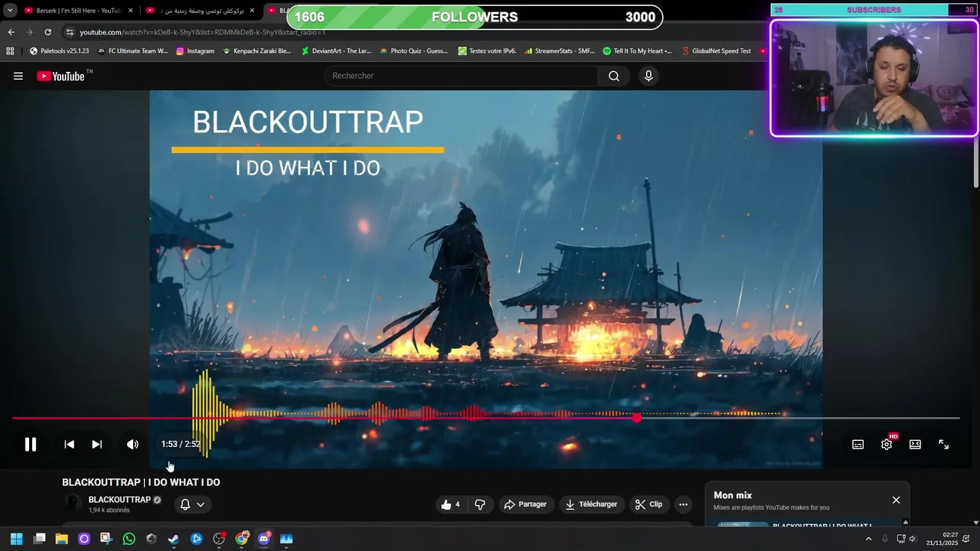The image size is (980, 551).
Task: Click the youtube.com URL address bar
Action: pyautogui.click(x=202, y=32)
